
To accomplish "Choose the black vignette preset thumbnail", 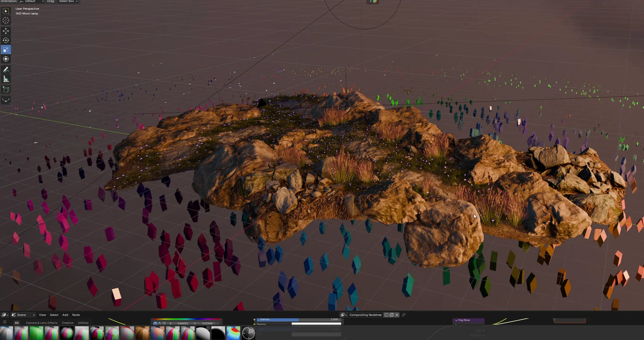I will 218,333.
